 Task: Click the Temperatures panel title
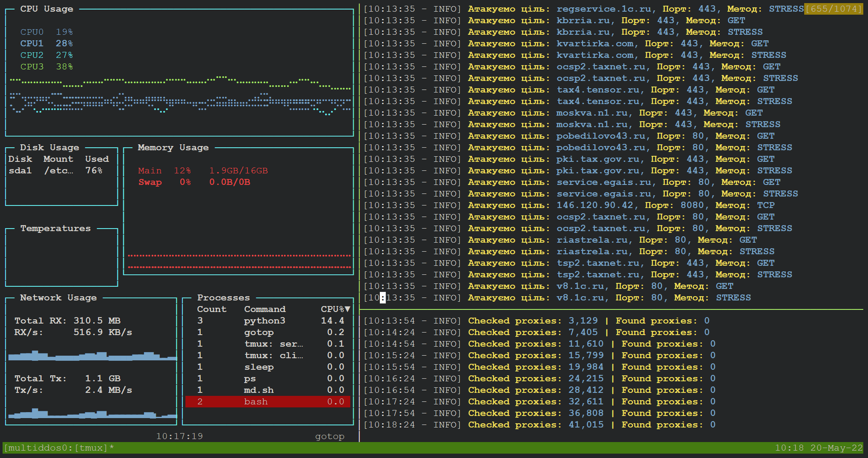click(56, 229)
